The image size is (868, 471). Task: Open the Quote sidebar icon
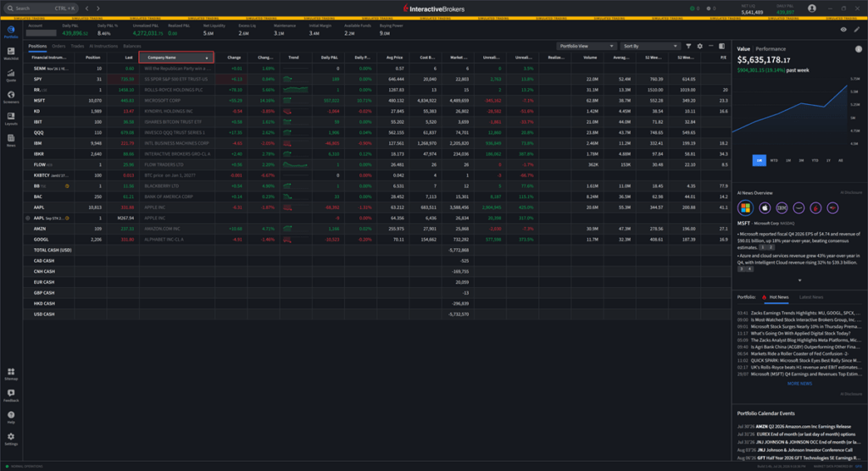(x=10, y=76)
